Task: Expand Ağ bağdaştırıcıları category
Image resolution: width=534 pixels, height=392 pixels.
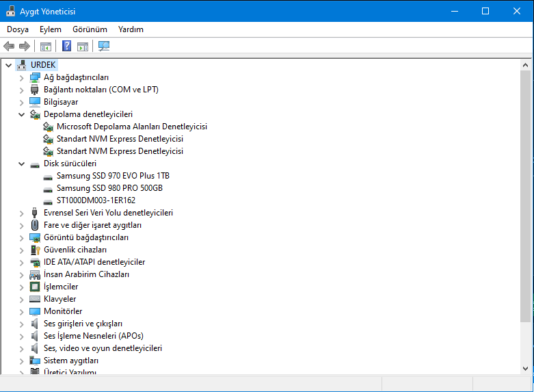Action: pos(21,78)
